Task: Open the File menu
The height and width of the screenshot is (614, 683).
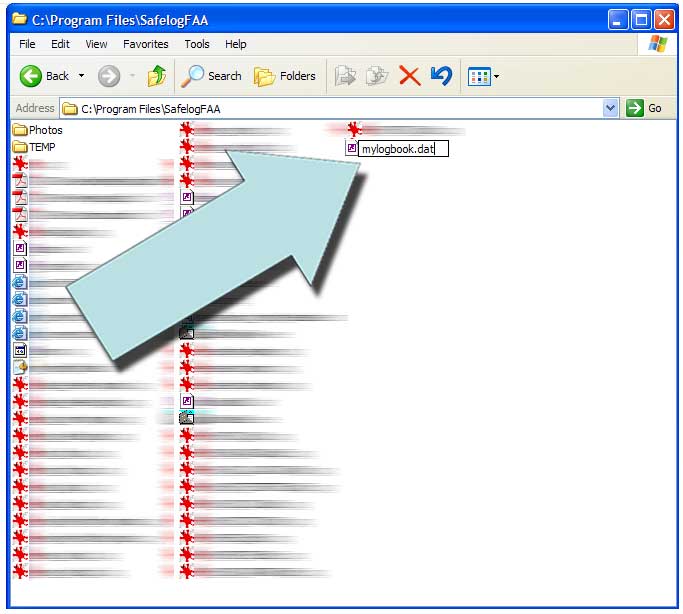Action: (x=27, y=44)
